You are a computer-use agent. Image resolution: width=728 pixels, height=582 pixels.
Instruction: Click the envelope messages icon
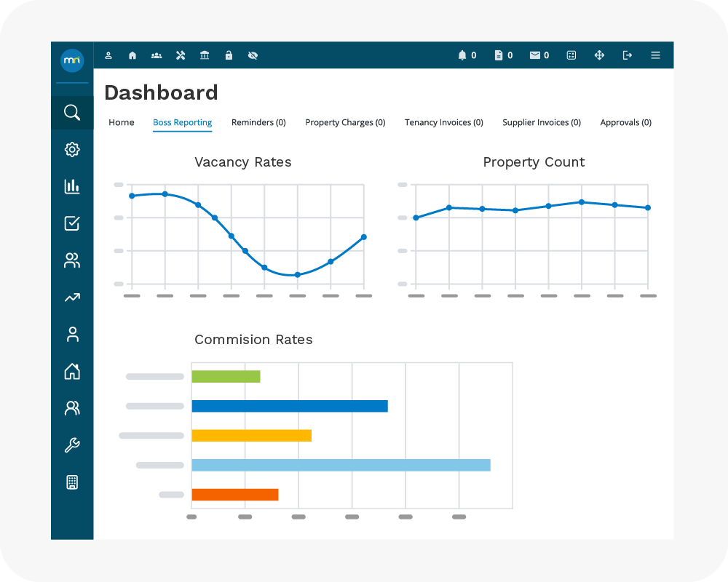[535, 55]
